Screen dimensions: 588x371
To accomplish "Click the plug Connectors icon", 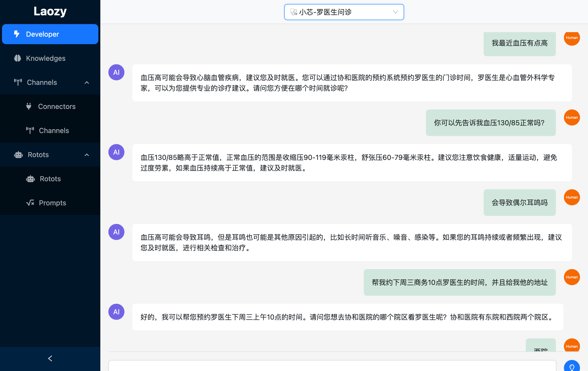I will [29, 106].
